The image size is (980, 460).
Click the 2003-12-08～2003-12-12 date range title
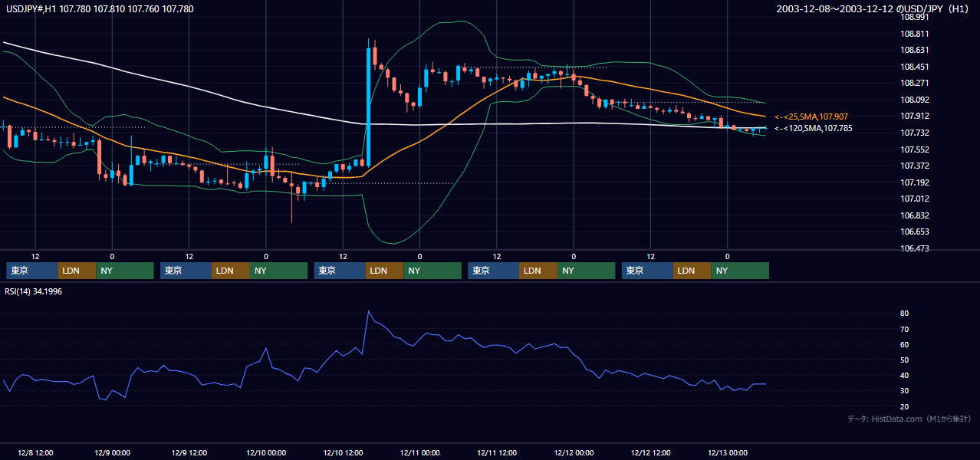pos(872,9)
